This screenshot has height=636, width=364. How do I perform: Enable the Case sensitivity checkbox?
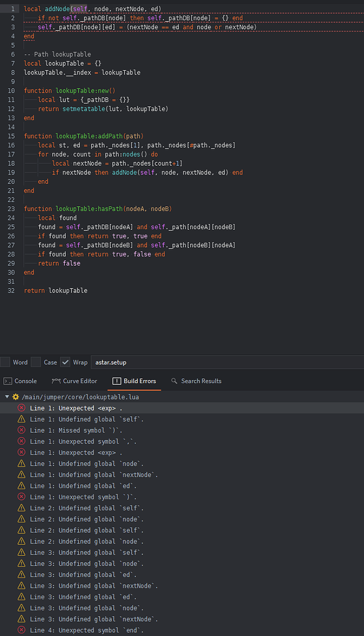tap(36, 361)
